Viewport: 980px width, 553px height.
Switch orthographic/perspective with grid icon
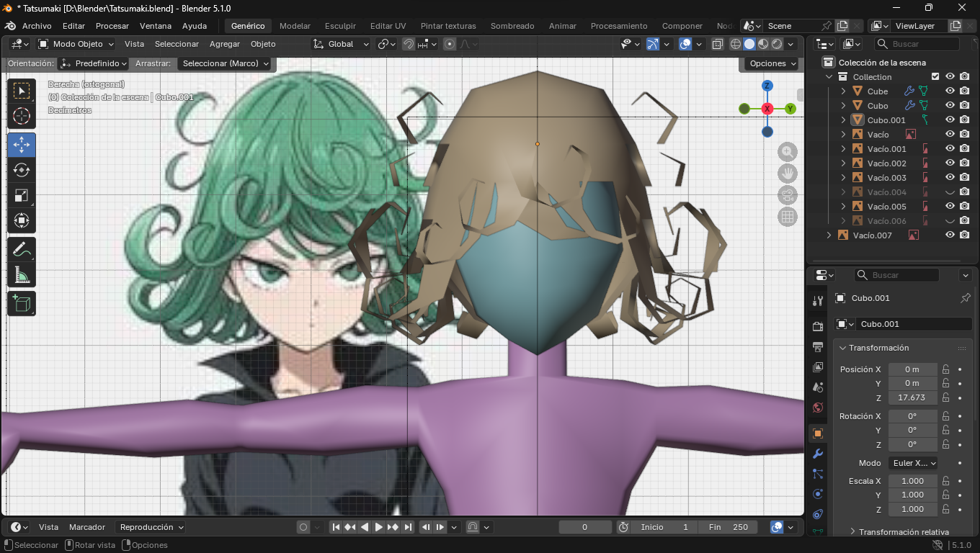(788, 217)
